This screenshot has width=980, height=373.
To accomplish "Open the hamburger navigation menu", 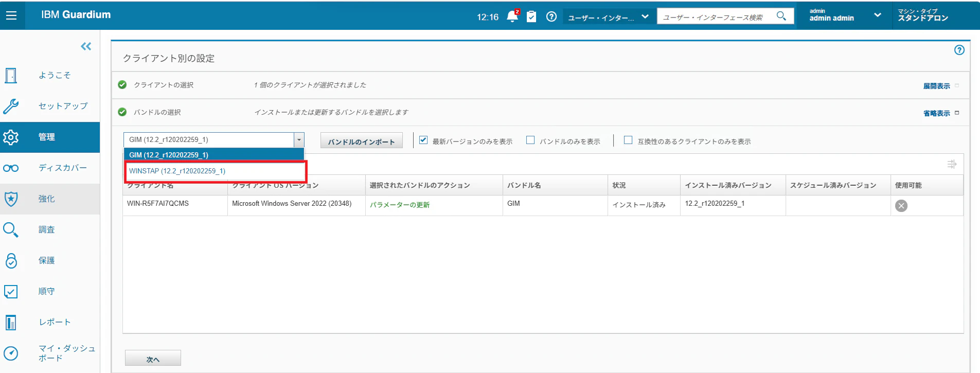I will tap(11, 15).
